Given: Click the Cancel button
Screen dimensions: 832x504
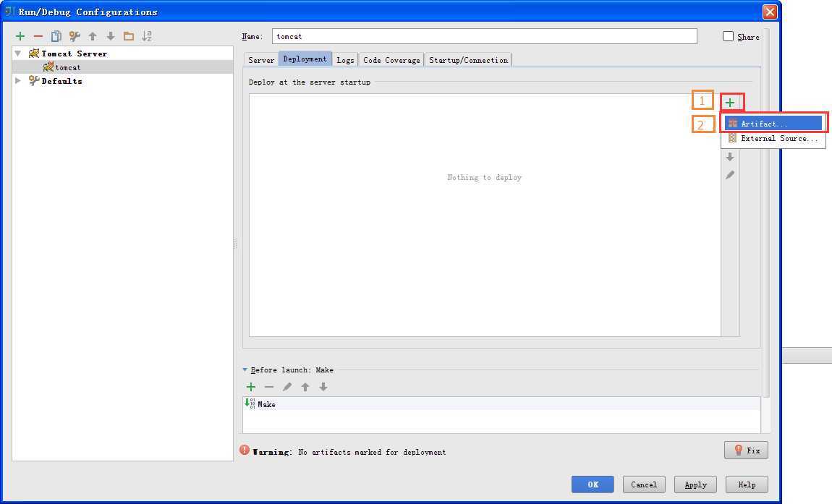Looking at the screenshot, I should 644,484.
